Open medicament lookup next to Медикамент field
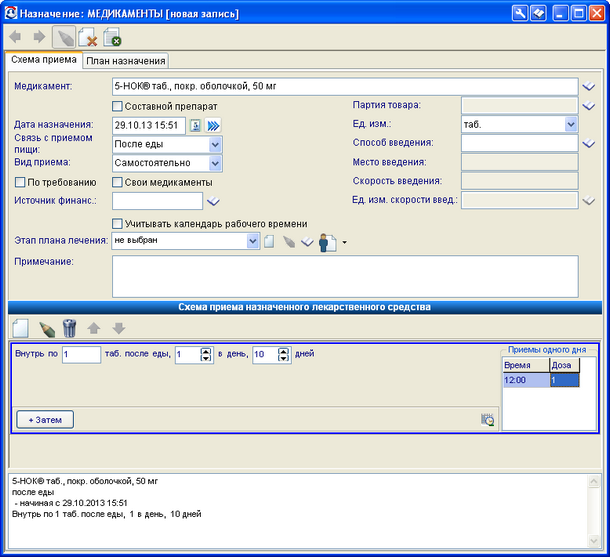610x557 pixels. 589,86
